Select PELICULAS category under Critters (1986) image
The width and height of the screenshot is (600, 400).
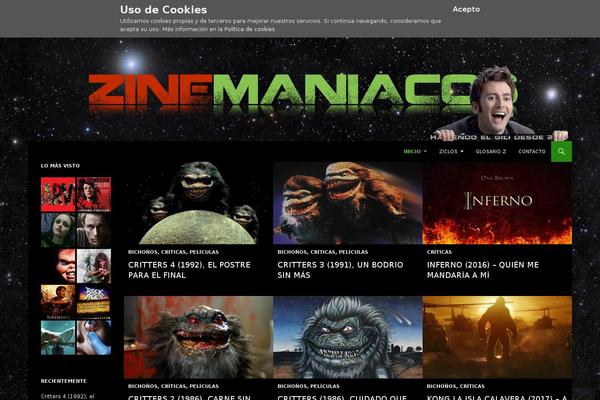pyautogui.click(x=324, y=386)
